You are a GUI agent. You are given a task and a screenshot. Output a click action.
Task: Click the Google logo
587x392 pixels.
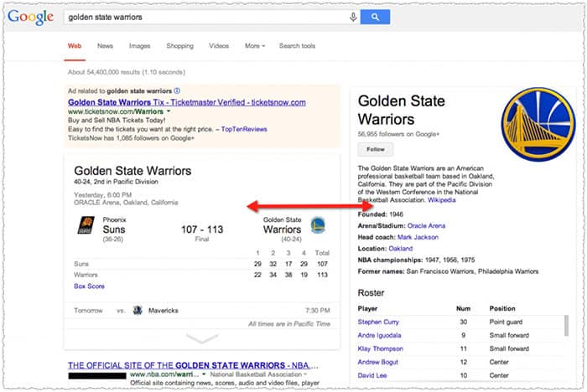(x=31, y=18)
